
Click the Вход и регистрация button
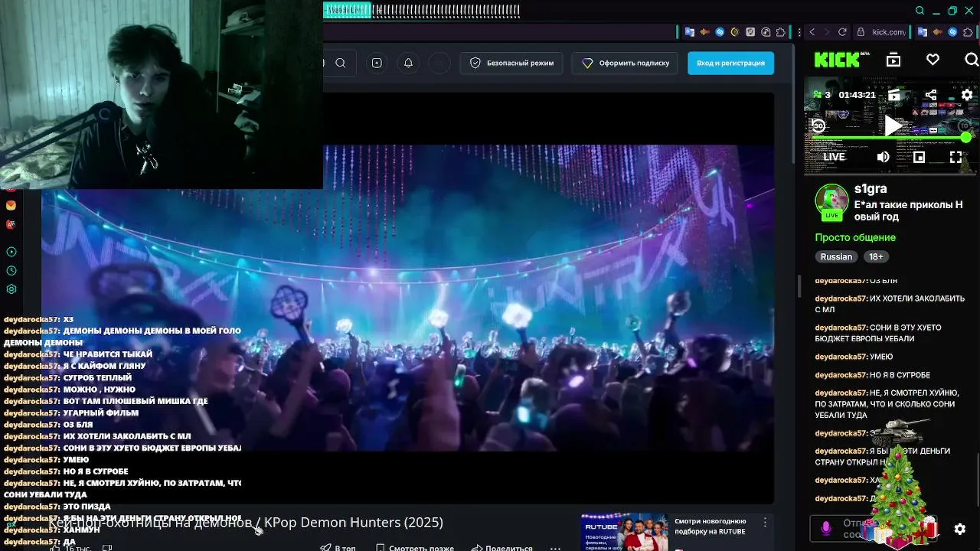730,63
